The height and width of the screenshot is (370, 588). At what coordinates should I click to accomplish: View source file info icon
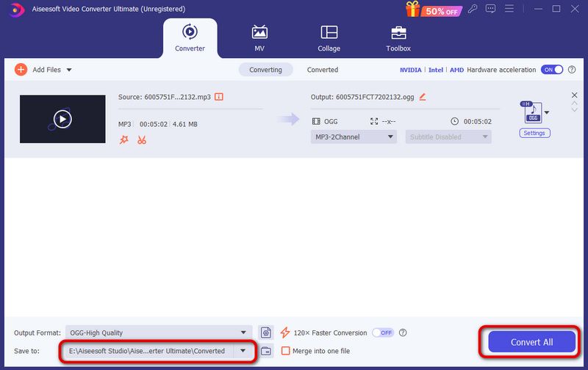(x=219, y=97)
